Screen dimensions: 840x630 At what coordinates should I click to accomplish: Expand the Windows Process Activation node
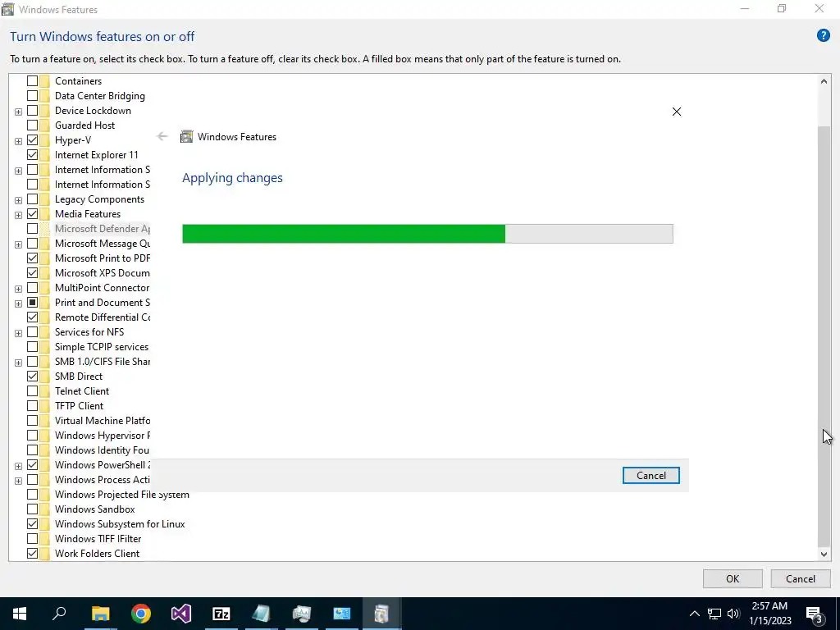[18, 481]
